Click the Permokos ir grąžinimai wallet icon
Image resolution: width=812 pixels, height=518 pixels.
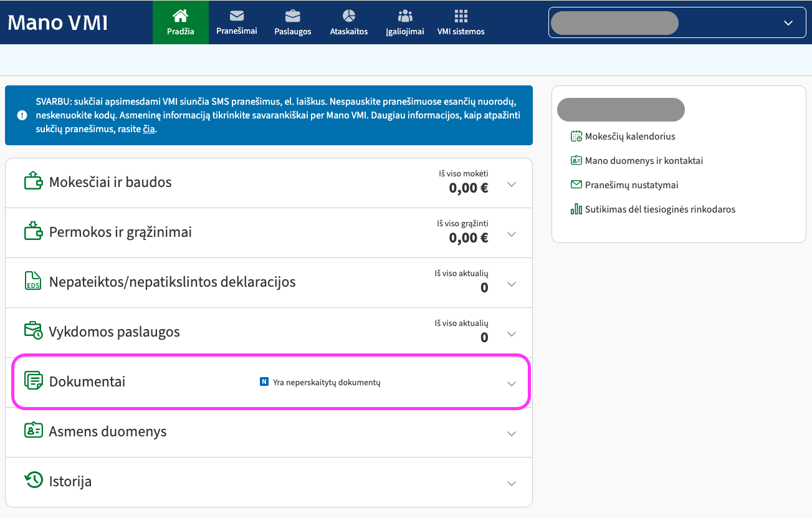[33, 231]
